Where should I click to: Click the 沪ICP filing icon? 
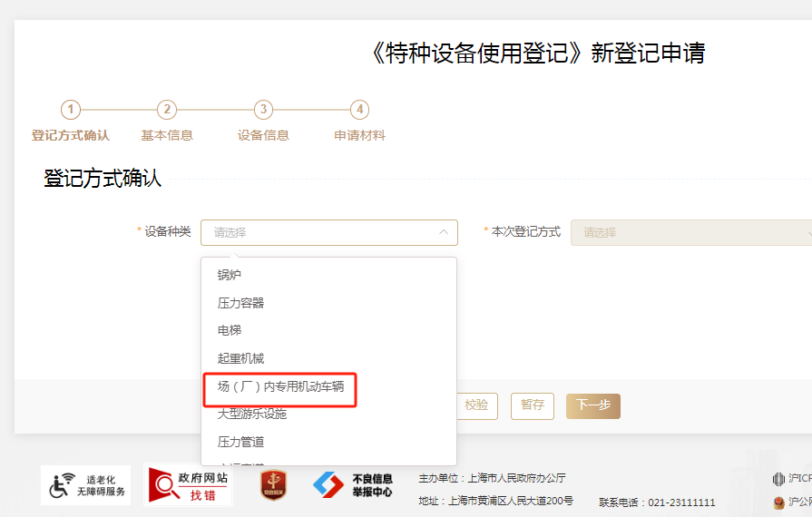coord(778,479)
